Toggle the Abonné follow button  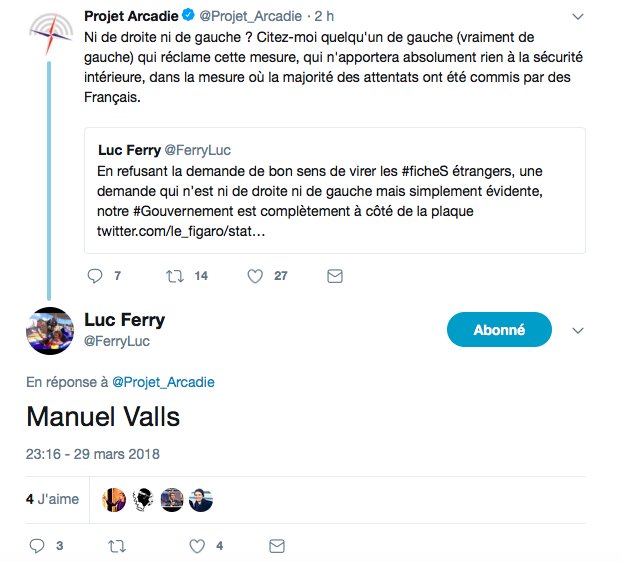pos(498,329)
